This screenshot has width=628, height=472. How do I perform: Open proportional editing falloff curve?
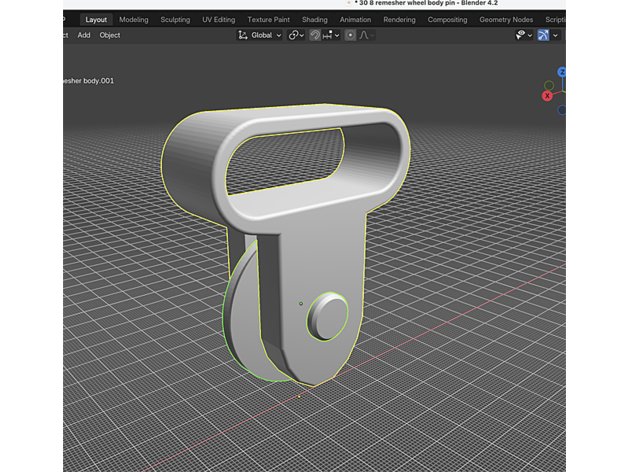[365, 35]
